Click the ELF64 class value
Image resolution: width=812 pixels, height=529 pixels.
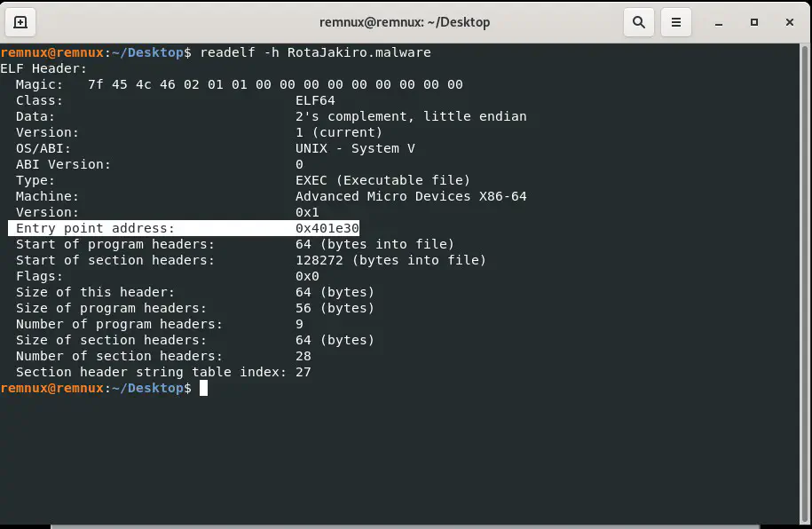pos(315,100)
